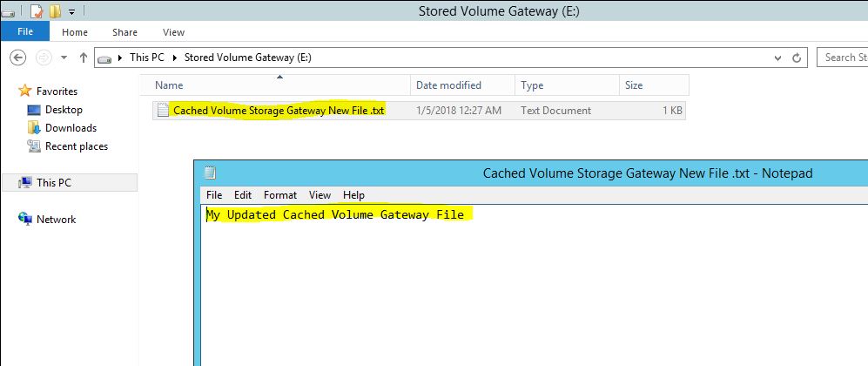Viewport: 868px width, 366px height.
Task: Select Network in the navigation pane
Action: point(56,220)
